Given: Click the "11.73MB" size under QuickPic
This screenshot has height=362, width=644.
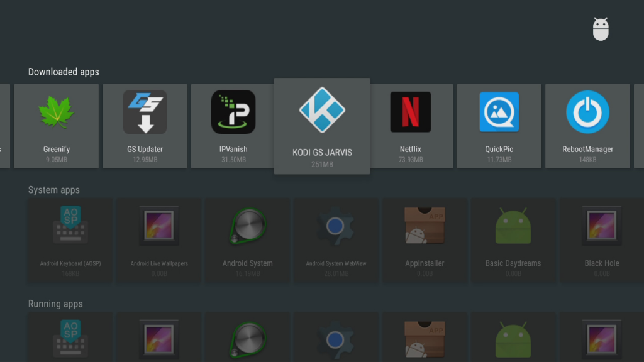Looking at the screenshot, I should point(499,160).
